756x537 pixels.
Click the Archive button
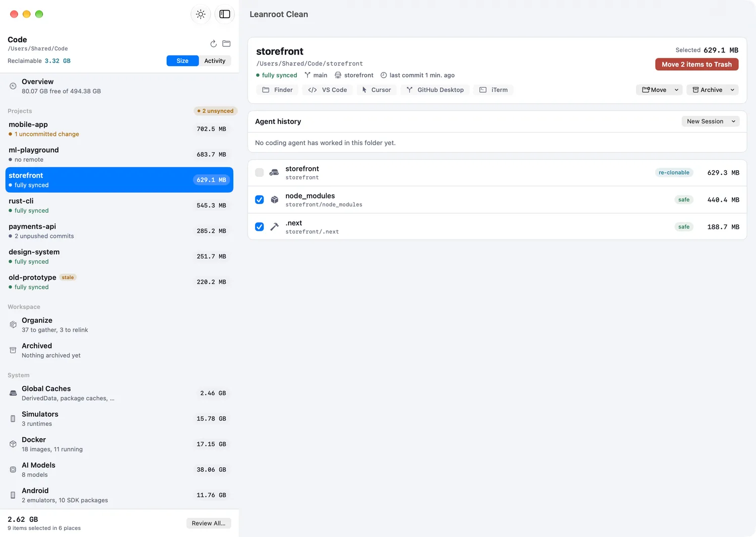coord(707,90)
